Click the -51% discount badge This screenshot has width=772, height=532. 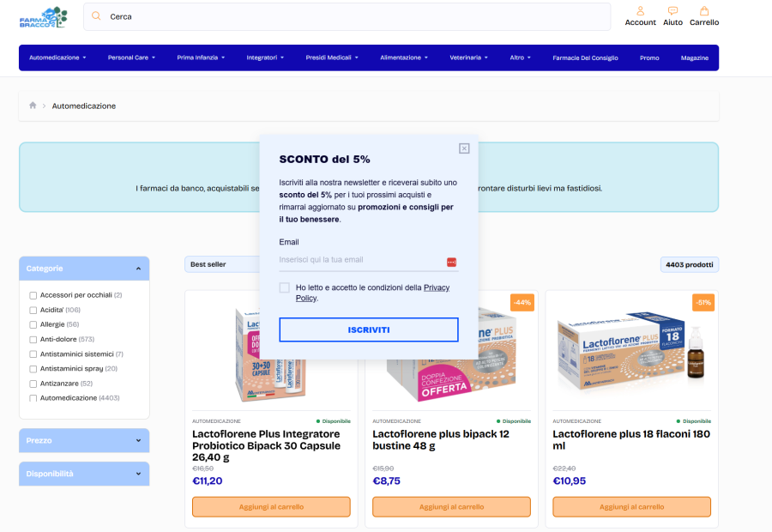coord(703,302)
